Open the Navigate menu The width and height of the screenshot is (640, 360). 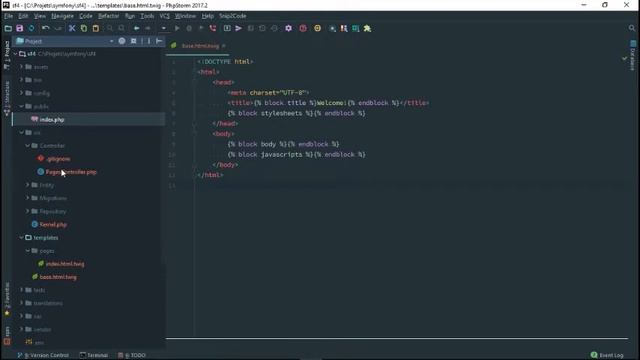point(62,16)
